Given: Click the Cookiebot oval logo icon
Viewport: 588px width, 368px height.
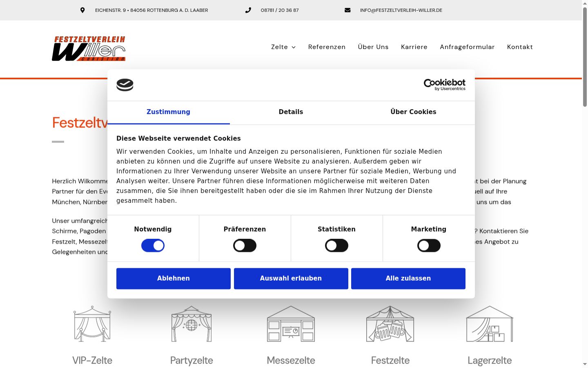Looking at the screenshot, I should pos(125,85).
